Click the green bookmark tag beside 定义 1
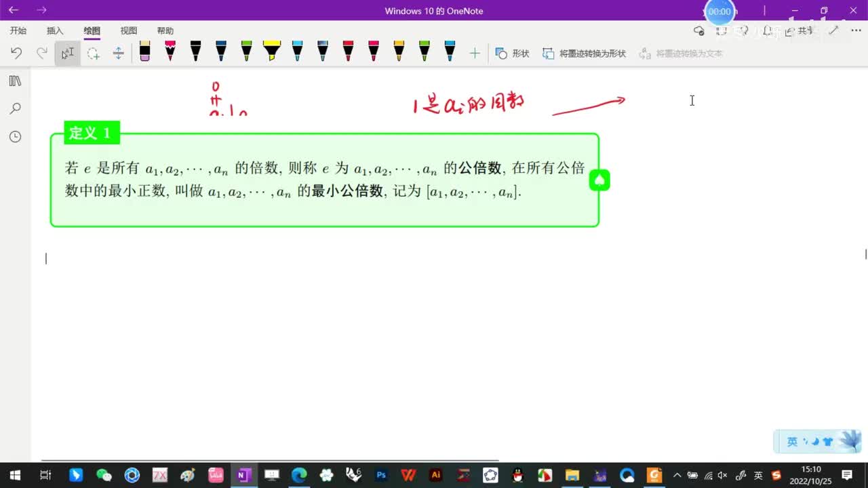 (x=599, y=180)
